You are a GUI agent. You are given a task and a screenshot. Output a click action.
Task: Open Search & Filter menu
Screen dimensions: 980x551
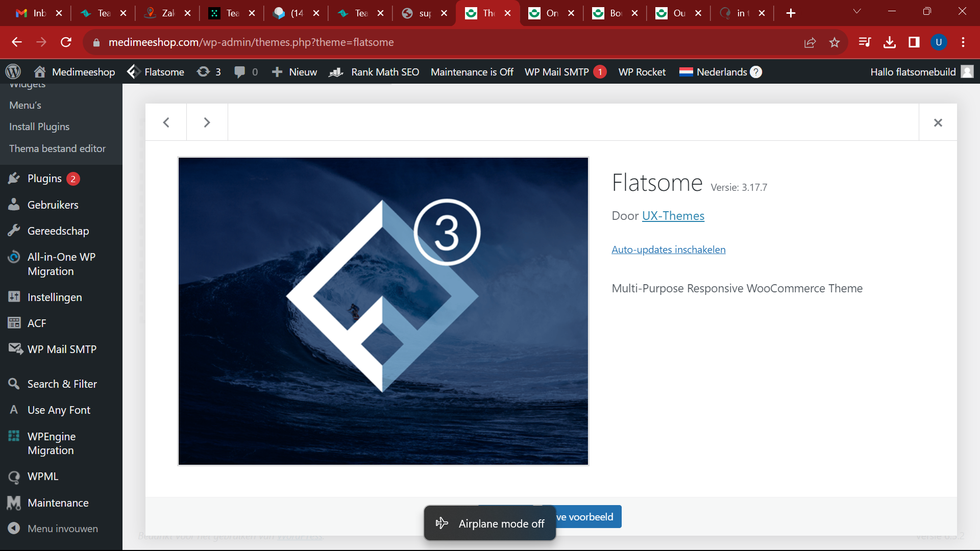(x=62, y=384)
